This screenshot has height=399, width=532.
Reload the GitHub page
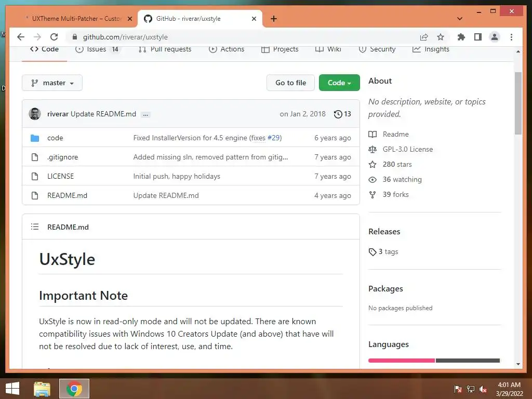point(54,37)
